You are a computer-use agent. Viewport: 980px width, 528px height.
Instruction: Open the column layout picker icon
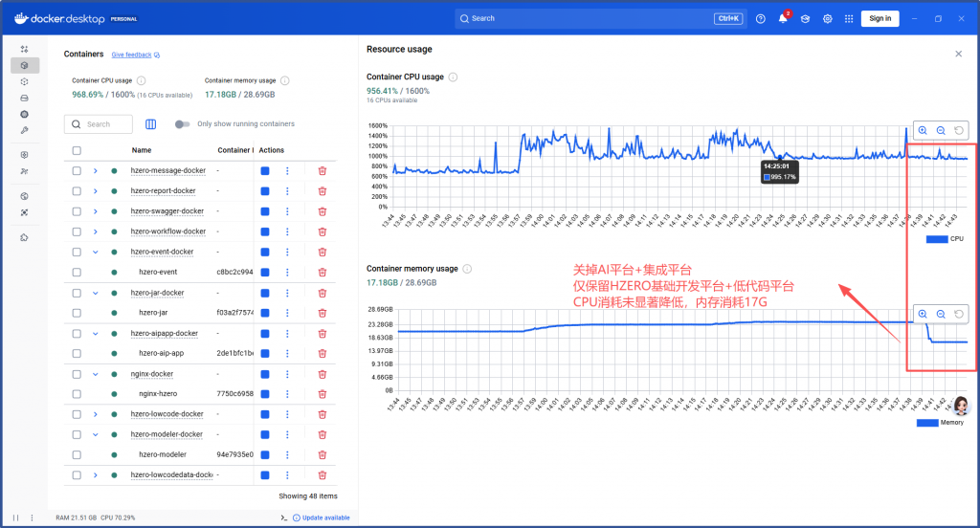[150, 124]
